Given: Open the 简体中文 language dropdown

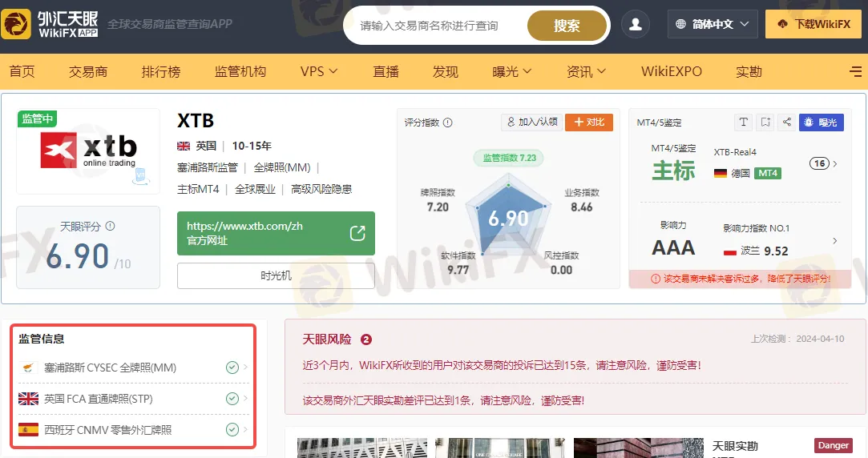Looking at the screenshot, I should click(713, 24).
